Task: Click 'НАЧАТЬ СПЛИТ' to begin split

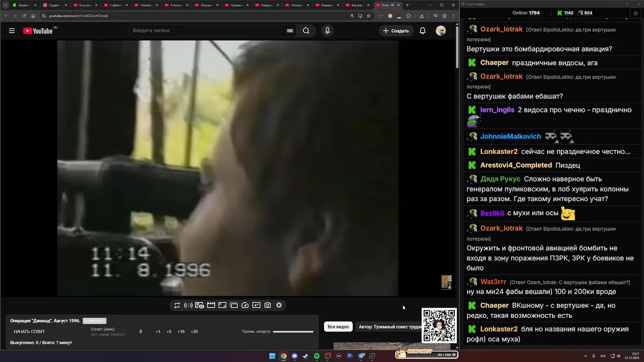Action: tap(29, 332)
